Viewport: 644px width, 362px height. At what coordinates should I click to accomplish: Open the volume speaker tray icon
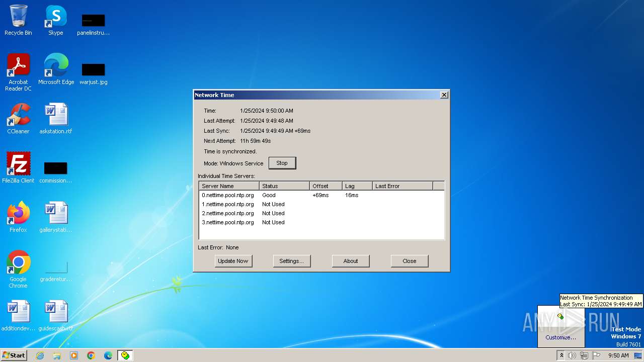[572, 355]
